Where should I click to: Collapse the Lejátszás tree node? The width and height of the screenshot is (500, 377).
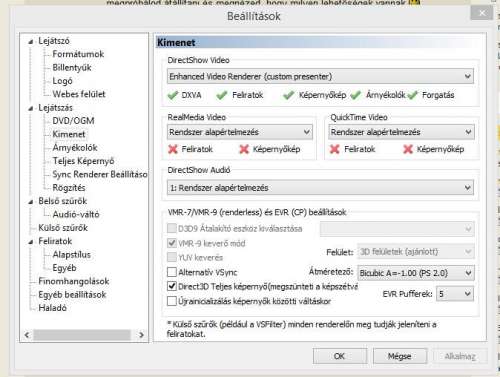pyautogui.click(x=31, y=108)
